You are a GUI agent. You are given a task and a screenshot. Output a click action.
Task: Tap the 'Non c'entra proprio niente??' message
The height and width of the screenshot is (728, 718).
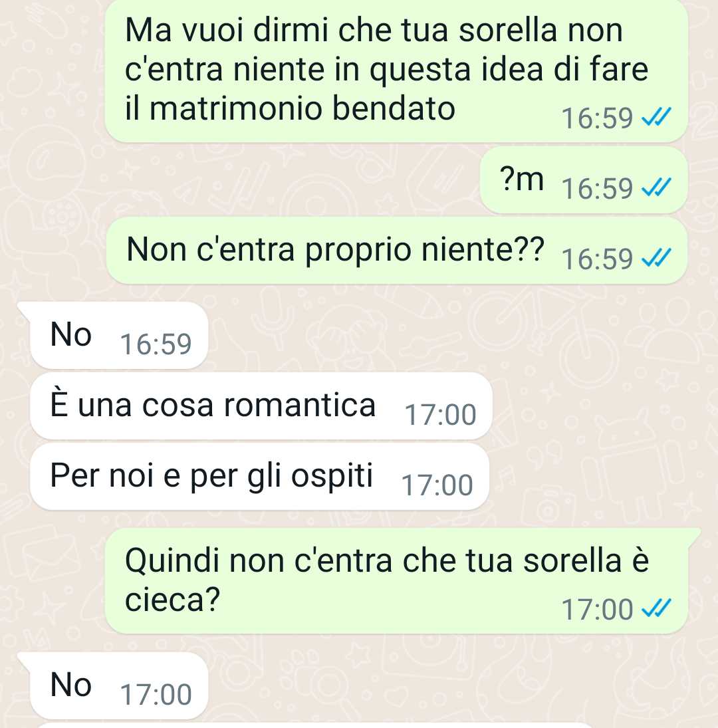pos(397,251)
